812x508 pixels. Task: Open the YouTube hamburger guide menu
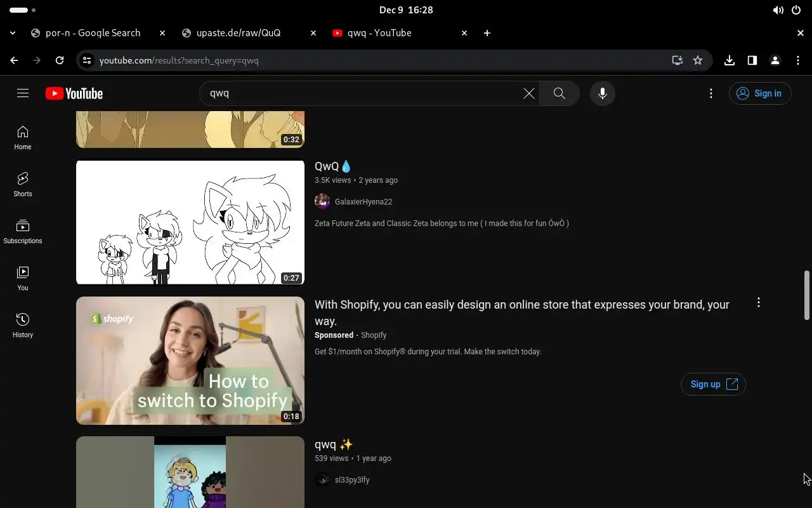[x=23, y=93]
